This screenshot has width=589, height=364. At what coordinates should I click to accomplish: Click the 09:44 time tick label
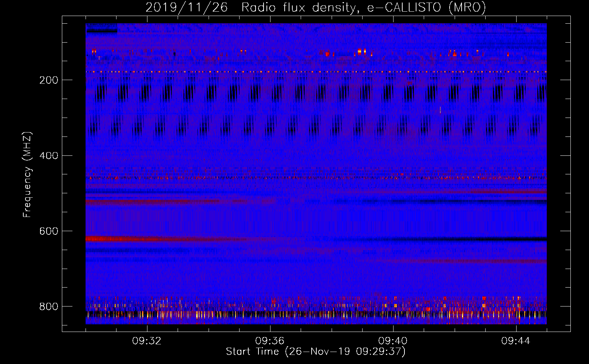coord(516,341)
